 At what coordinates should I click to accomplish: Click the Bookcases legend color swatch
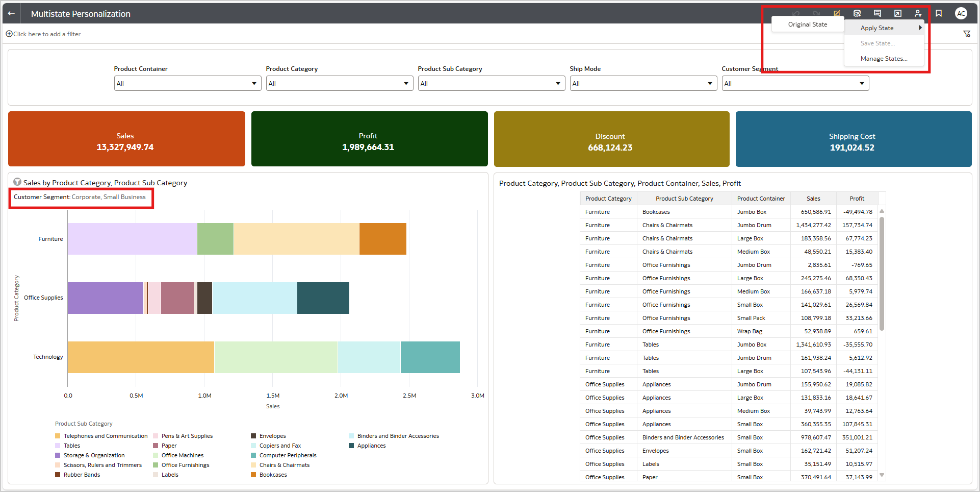(x=253, y=475)
